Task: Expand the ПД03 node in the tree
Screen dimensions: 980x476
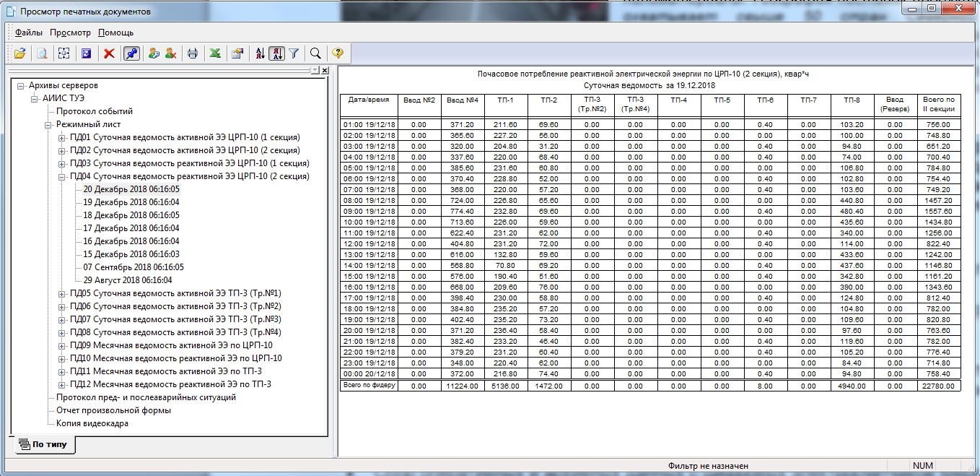Action: [61, 164]
